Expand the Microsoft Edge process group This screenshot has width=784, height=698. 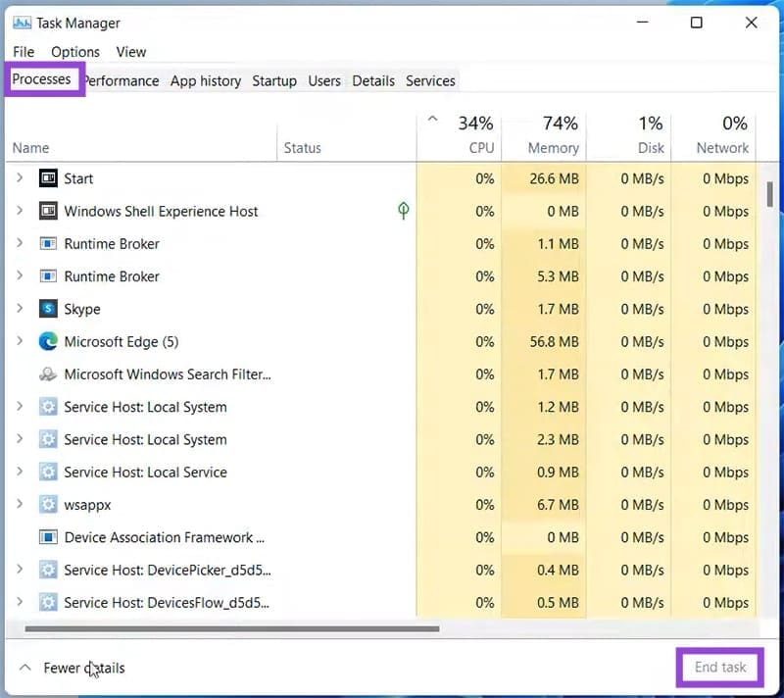[x=19, y=341]
